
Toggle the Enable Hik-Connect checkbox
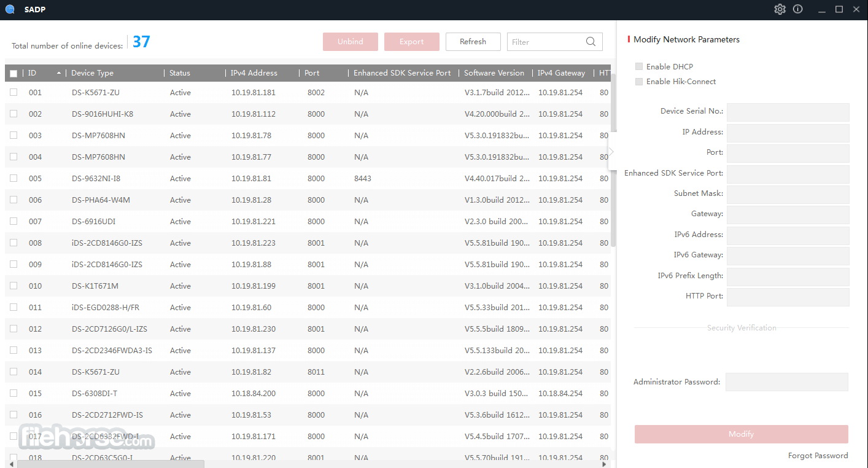tap(639, 81)
